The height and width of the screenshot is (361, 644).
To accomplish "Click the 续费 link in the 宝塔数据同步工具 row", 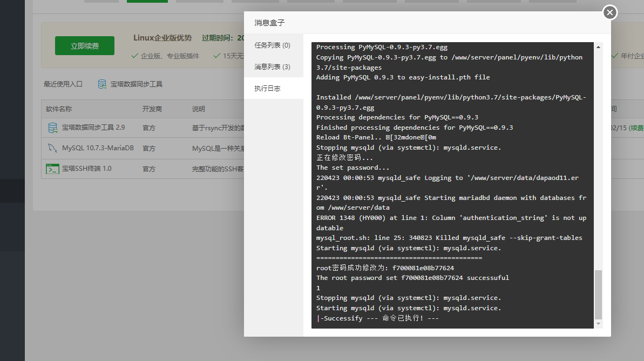I will coord(636,128).
